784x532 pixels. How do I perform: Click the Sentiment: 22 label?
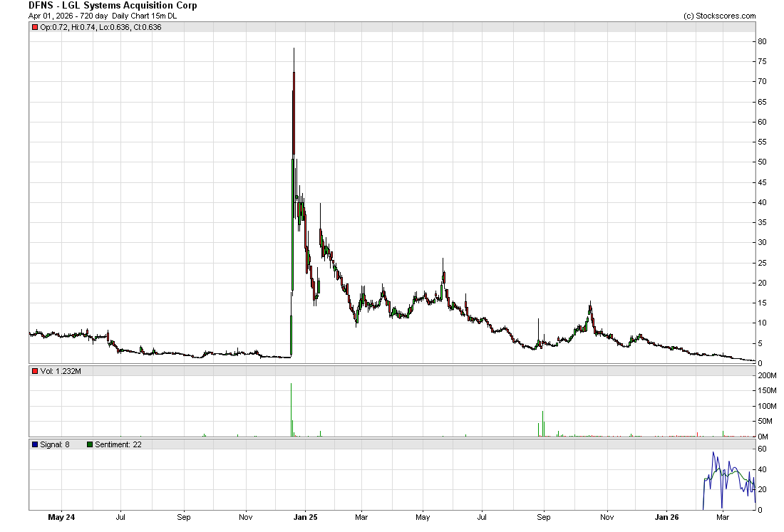pos(118,444)
